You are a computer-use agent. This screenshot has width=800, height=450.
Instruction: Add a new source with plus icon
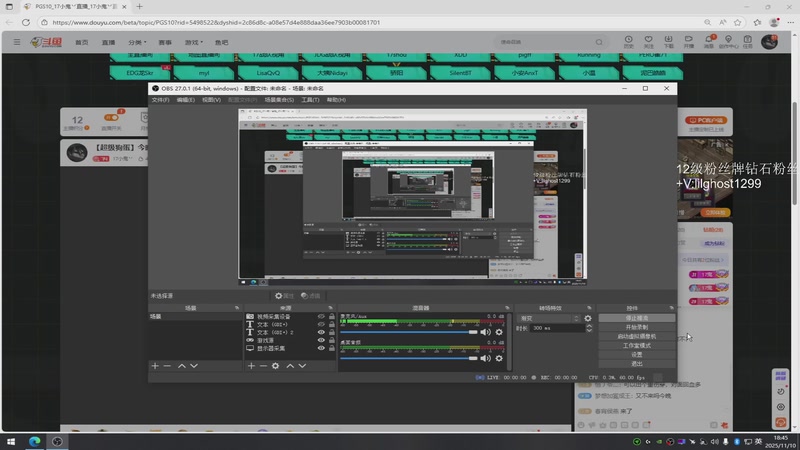point(251,366)
